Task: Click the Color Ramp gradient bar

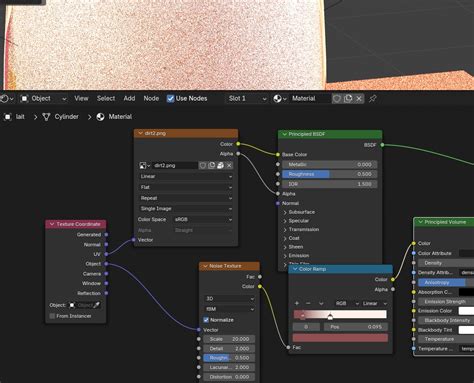Action: 340,314
